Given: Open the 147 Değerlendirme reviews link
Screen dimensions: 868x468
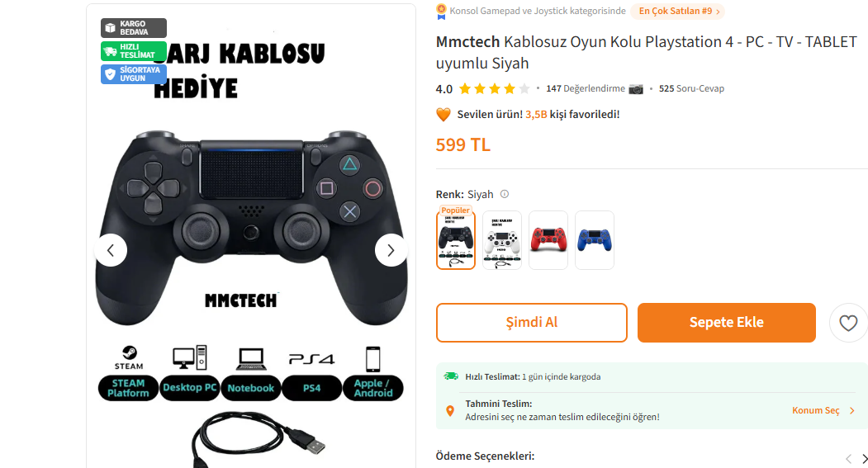Looking at the screenshot, I should point(585,88).
